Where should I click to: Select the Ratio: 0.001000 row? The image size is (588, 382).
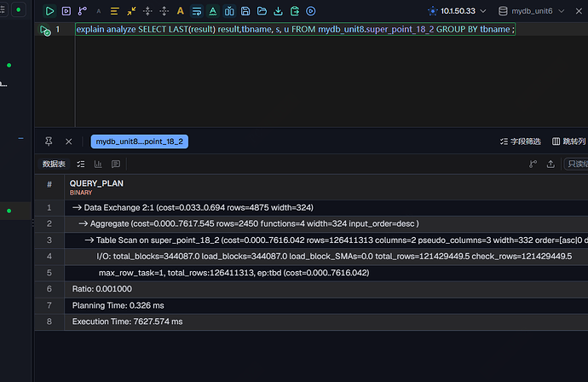click(x=326, y=289)
